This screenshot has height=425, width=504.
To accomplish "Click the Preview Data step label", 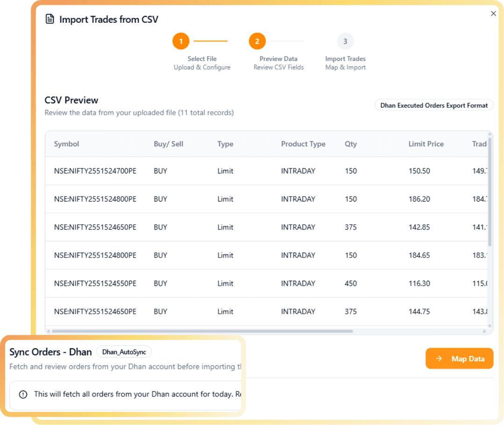I will (x=278, y=58).
